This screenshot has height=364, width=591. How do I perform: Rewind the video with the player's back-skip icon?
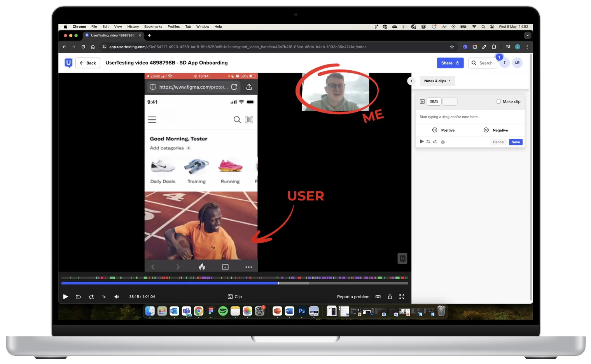point(78,297)
